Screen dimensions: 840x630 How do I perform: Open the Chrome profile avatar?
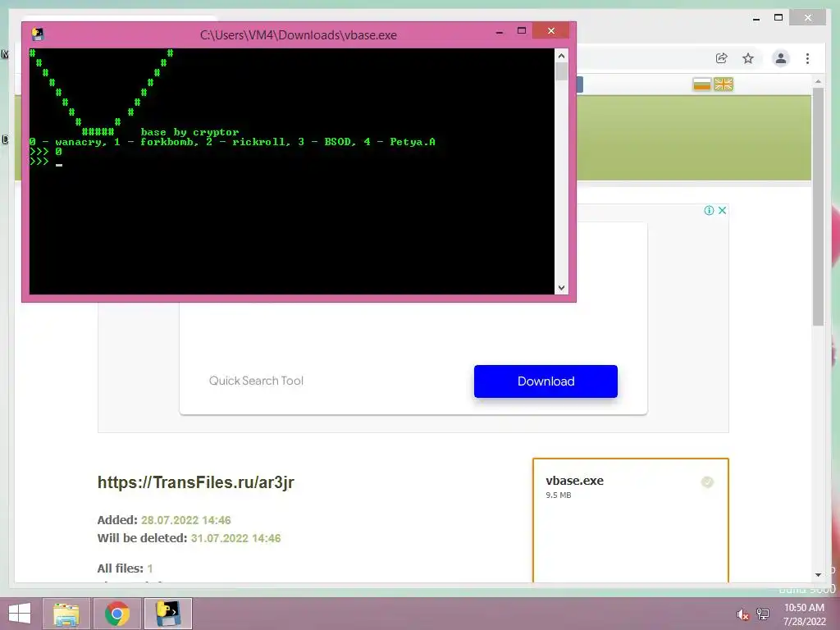click(x=781, y=58)
